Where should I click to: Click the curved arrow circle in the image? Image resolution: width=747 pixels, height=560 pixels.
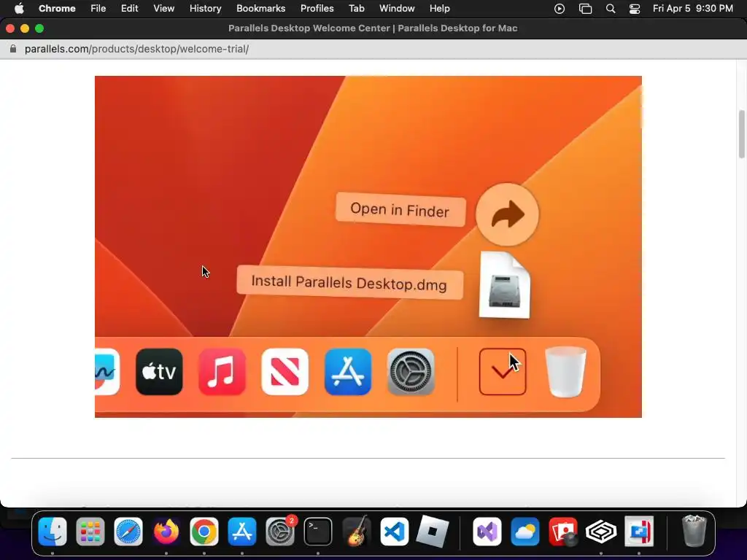508,214
